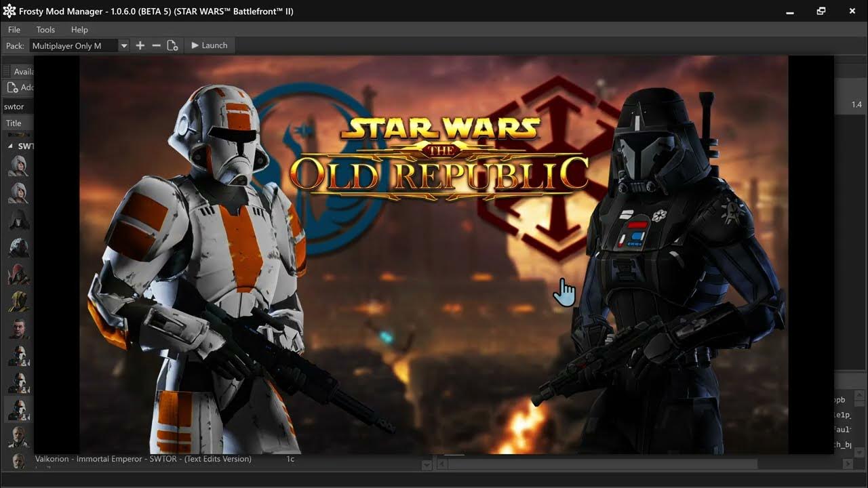Image resolution: width=868 pixels, height=488 pixels.
Task: Open the Help menu
Action: pyautogui.click(x=79, y=30)
